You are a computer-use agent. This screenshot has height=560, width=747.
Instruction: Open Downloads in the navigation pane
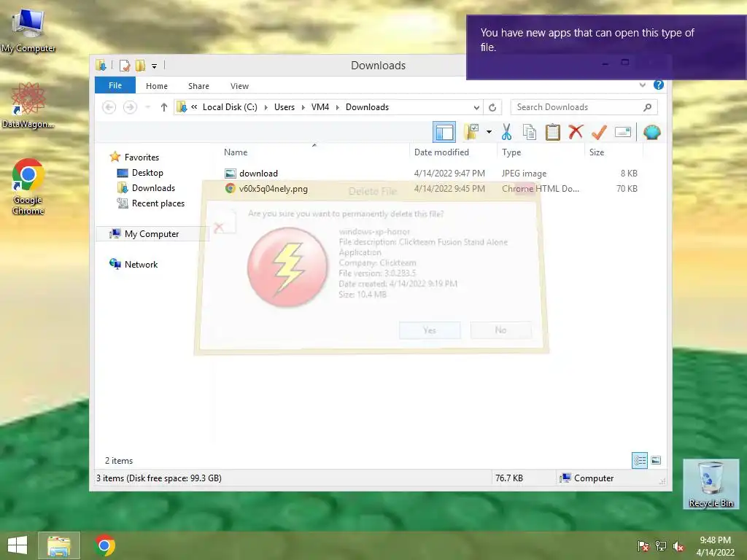153,188
